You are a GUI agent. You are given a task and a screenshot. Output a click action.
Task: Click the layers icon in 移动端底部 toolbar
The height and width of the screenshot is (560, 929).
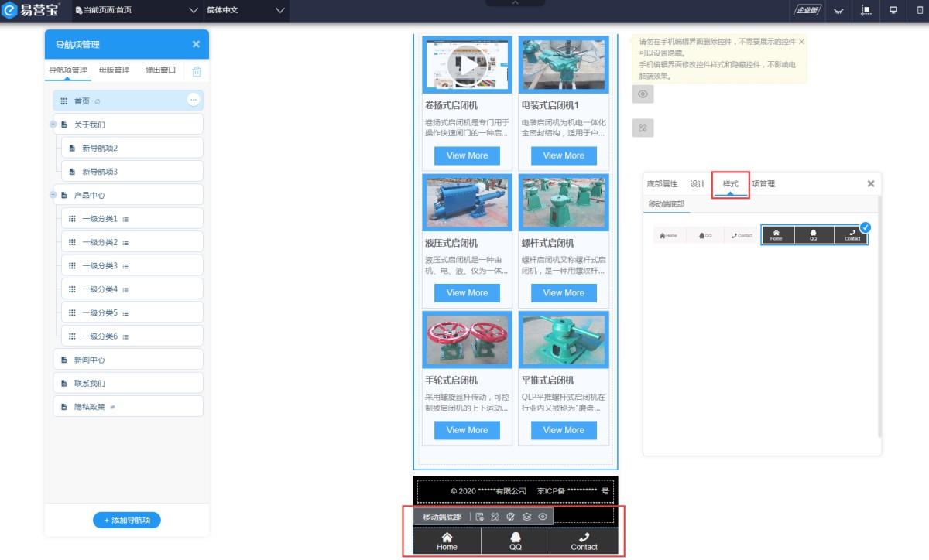point(526,517)
